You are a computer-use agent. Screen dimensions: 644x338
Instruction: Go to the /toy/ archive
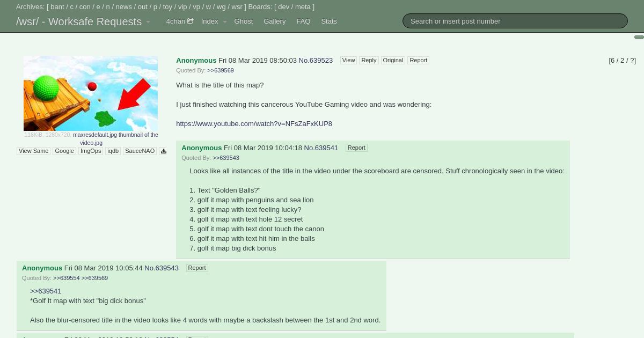tap(168, 7)
